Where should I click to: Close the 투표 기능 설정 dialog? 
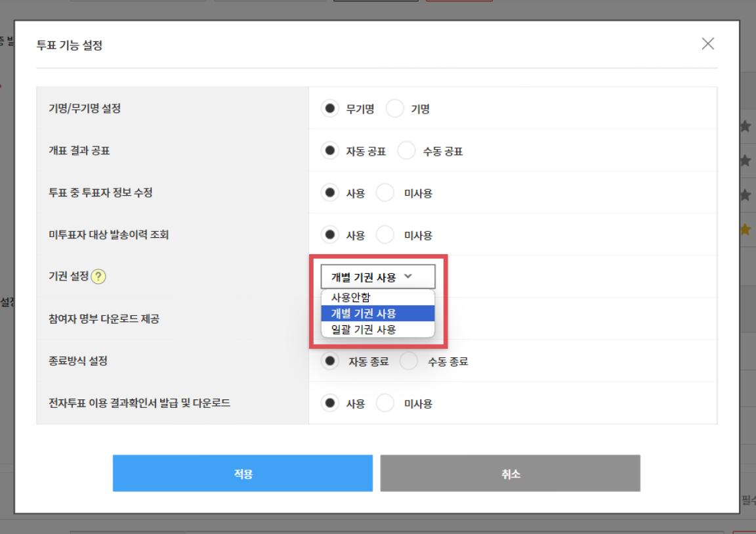pos(707,44)
